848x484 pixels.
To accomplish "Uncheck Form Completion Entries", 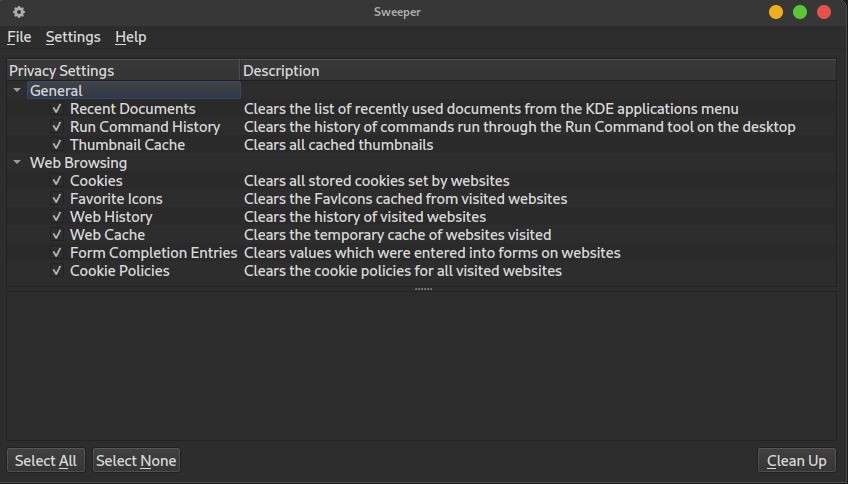I will [x=57, y=253].
